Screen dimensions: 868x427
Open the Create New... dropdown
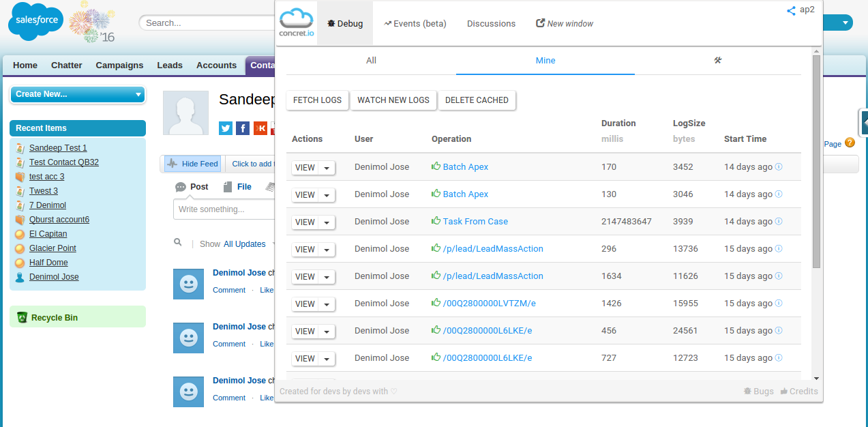pos(78,94)
